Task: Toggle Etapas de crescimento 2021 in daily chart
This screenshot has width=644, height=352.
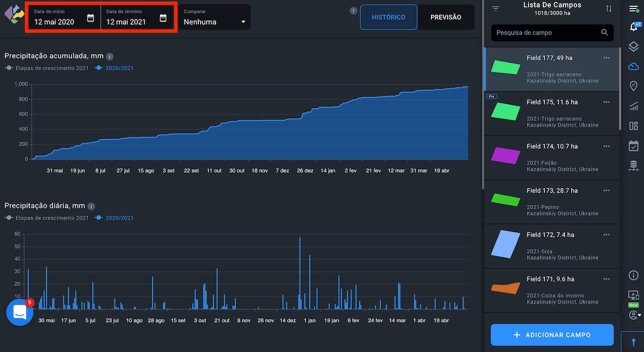Action: [47, 218]
